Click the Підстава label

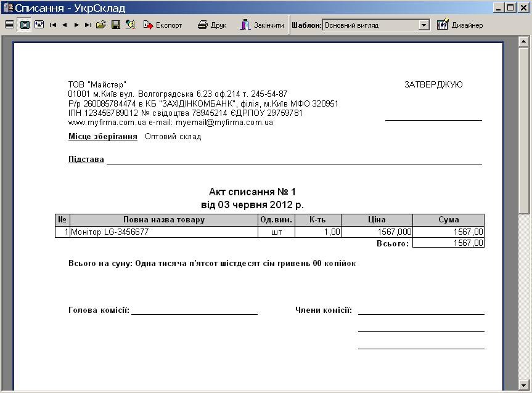point(86,160)
